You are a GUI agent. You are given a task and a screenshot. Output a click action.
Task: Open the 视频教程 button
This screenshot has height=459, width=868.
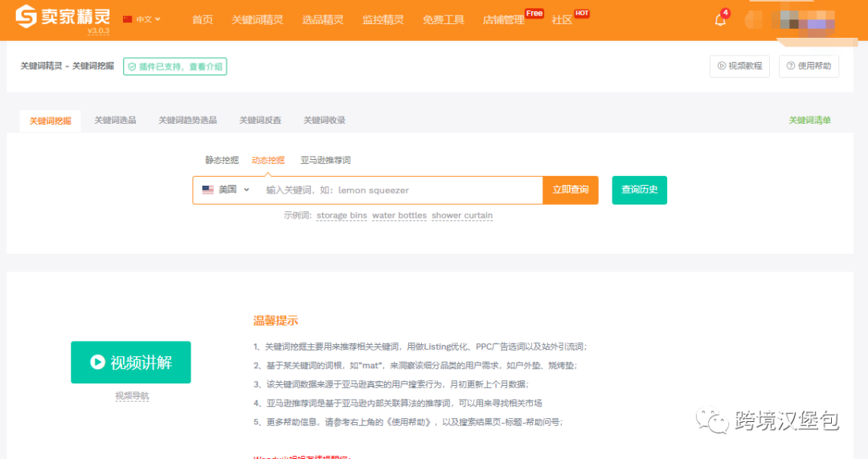click(739, 66)
